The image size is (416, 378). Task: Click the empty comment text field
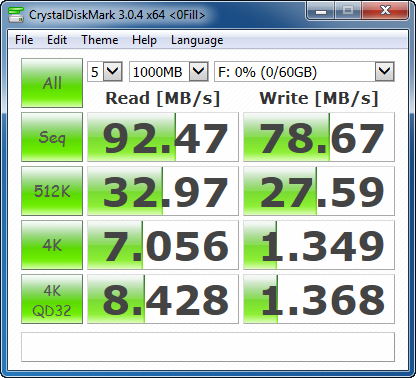pos(208,347)
